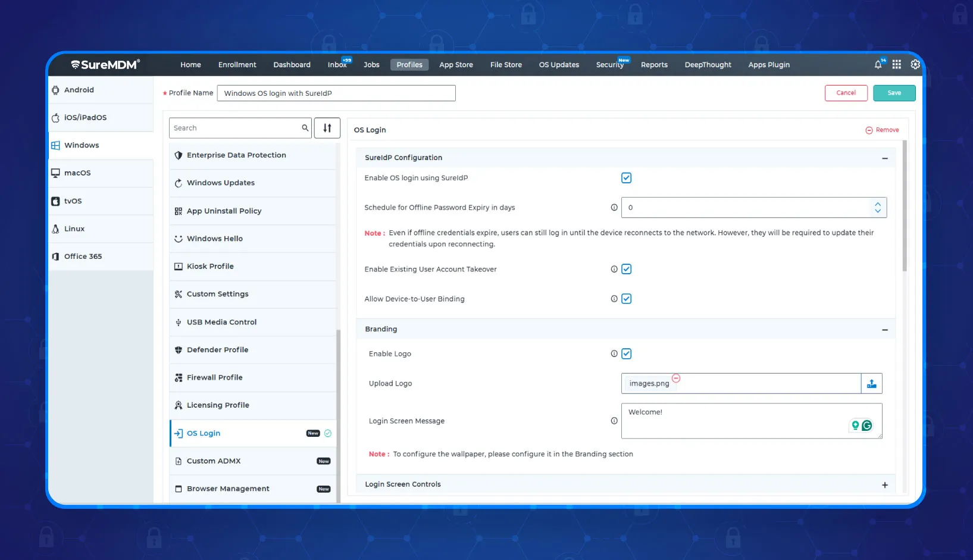Viewport: 973px width, 560px height.
Task: Click the search magnifier icon
Action: coord(305,128)
